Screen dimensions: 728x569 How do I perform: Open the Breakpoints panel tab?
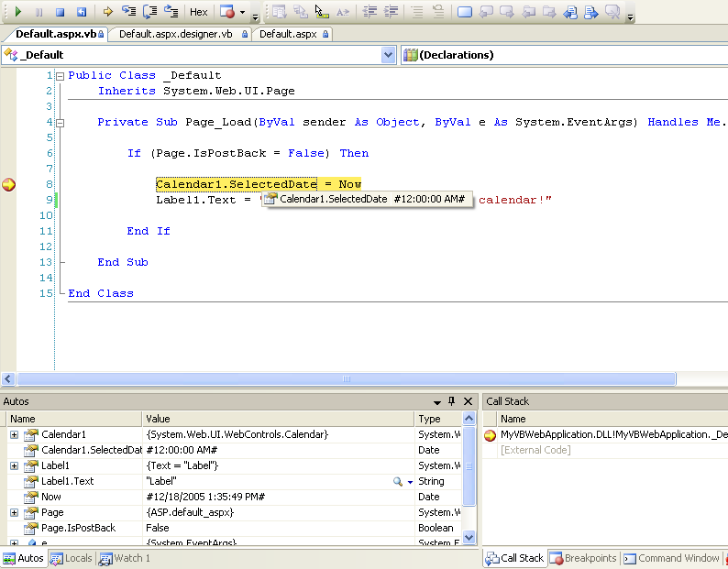pyautogui.click(x=584, y=558)
